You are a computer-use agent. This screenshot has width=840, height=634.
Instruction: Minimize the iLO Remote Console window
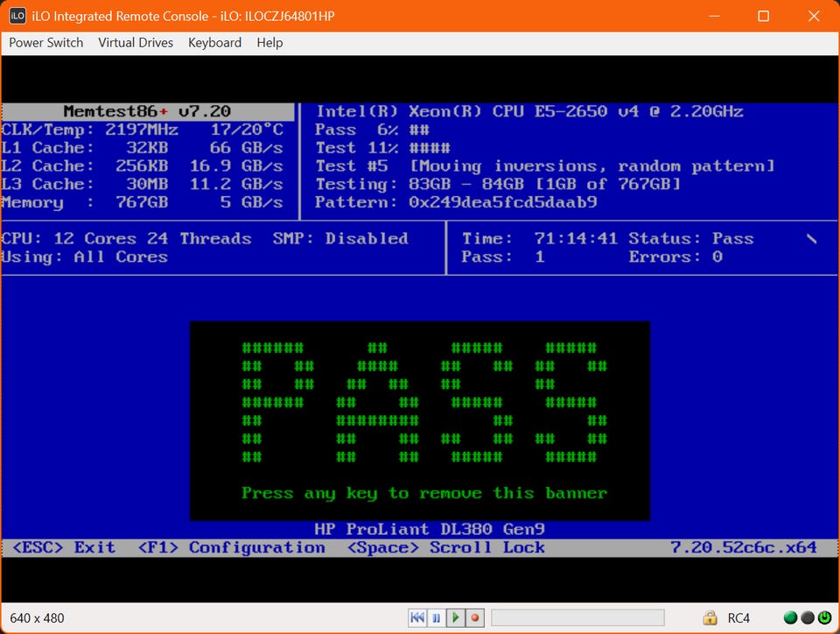[714, 16]
